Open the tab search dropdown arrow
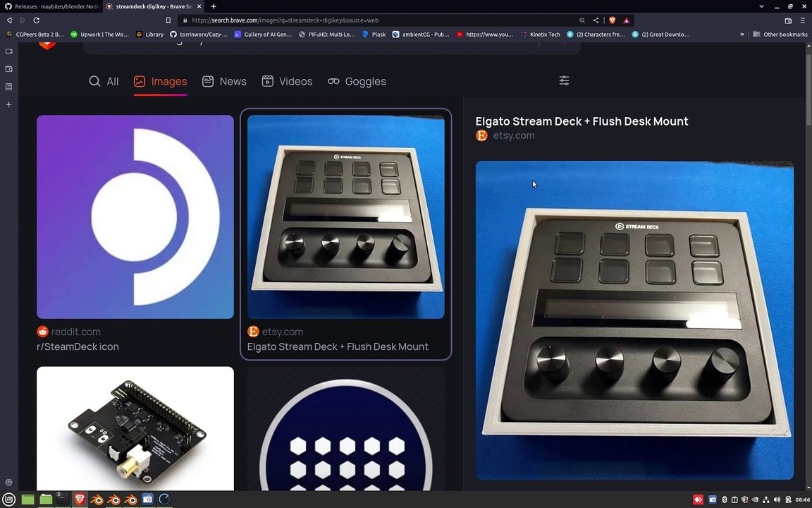The image size is (812, 508). click(761, 6)
